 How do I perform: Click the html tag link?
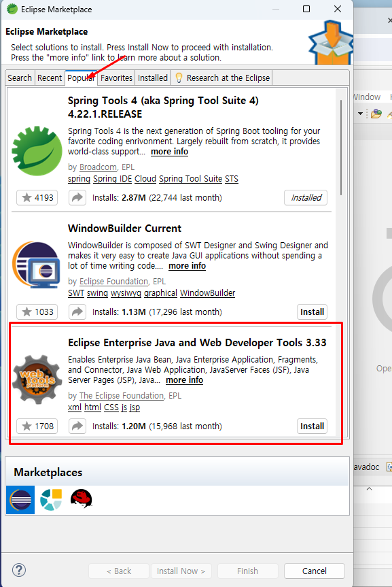tap(92, 407)
